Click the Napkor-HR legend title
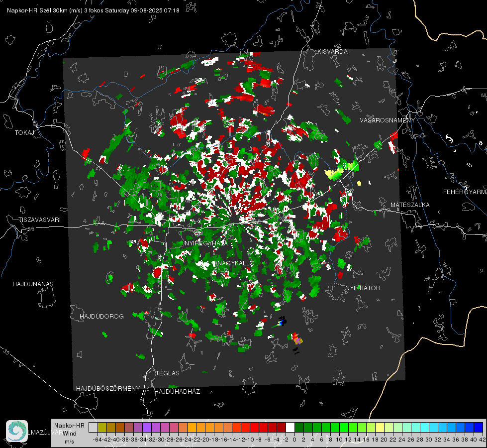Viewport: 487px width, 448px height. point(69,426)
